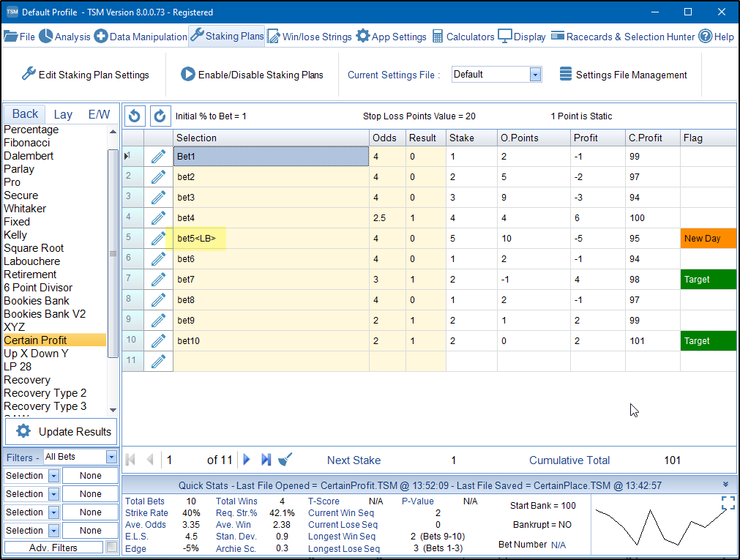Image resolution: width=740 pixels, height=560 pixels.
Task: Go to the next record using the arrow
Action: tap(247, 460)
